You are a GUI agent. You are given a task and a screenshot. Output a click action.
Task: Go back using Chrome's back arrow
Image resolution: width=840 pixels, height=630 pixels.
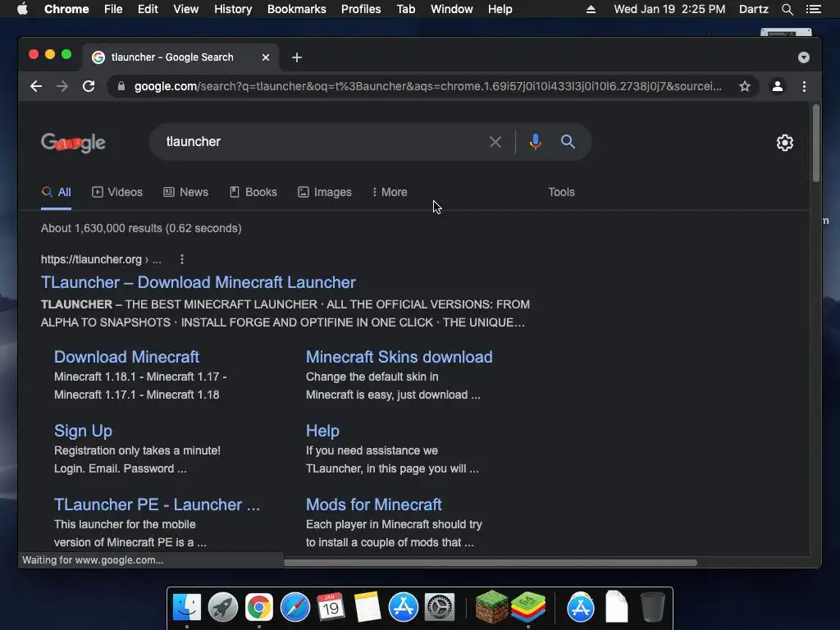point(36,86)
